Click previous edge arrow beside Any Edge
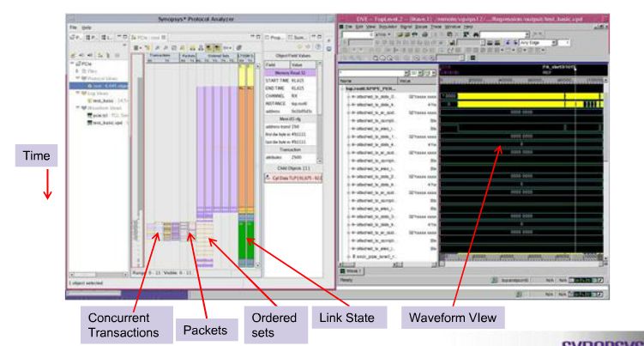Viewport: 644px width, 346px height. coord(508,43)
